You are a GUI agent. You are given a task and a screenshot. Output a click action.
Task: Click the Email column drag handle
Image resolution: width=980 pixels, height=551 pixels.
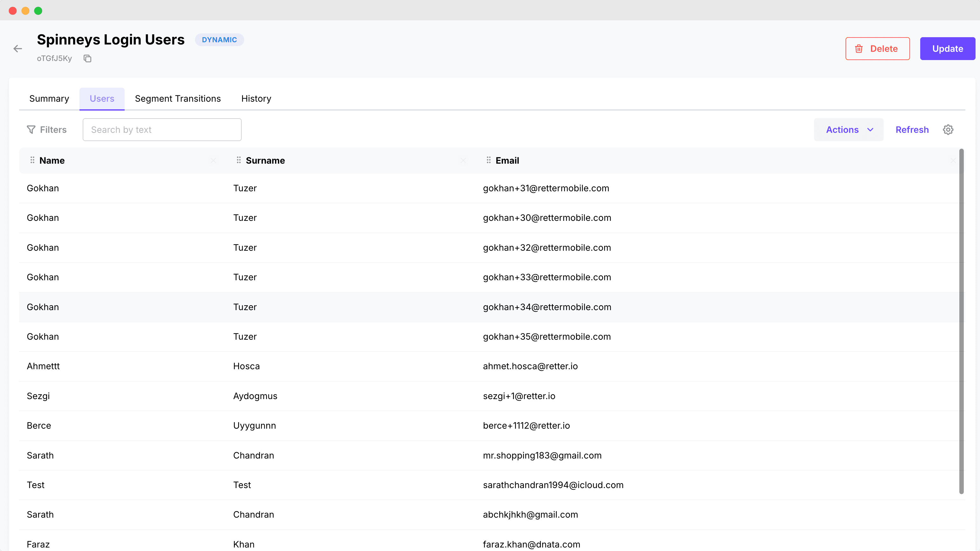[x=488, y=160]
